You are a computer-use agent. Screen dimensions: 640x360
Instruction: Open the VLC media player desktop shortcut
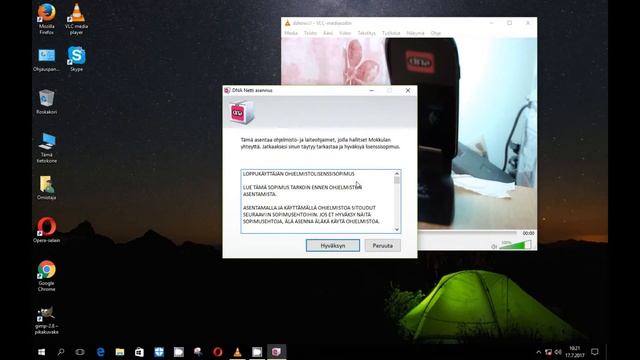click(76, 18)
